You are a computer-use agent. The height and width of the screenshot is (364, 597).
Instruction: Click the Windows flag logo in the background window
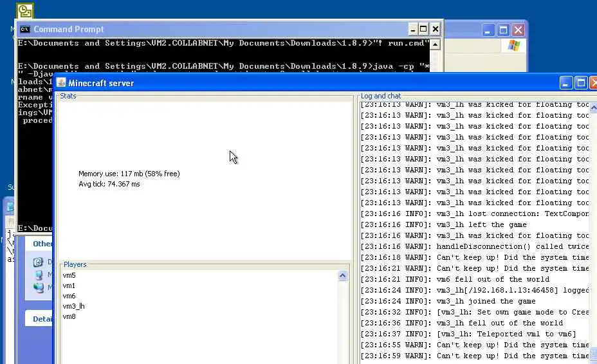click(x=513, y=46)
